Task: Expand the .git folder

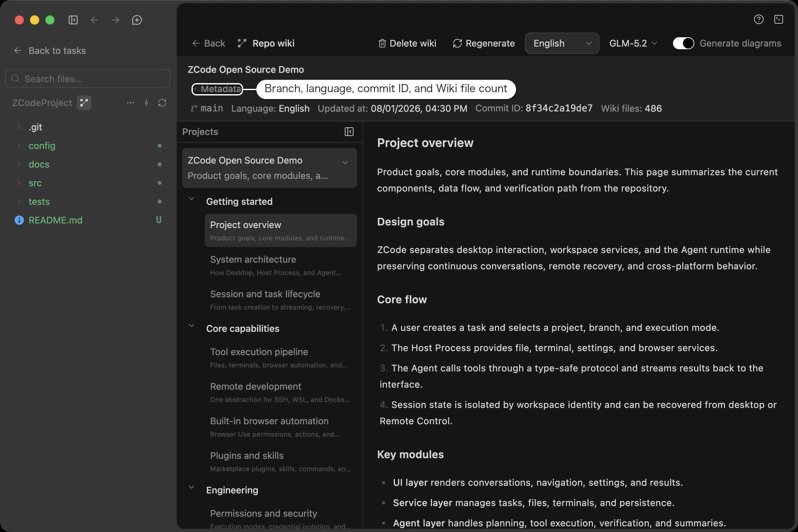Action: tap(19, 127)
